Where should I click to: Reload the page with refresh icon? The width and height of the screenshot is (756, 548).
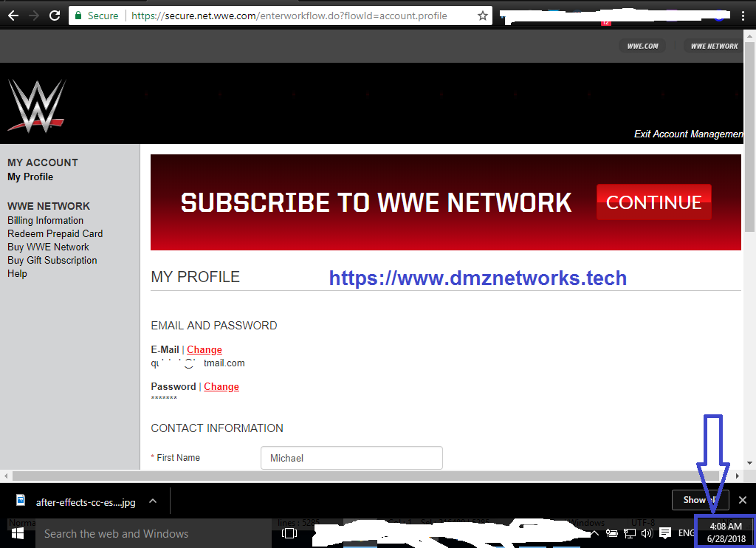coord(55,16)
